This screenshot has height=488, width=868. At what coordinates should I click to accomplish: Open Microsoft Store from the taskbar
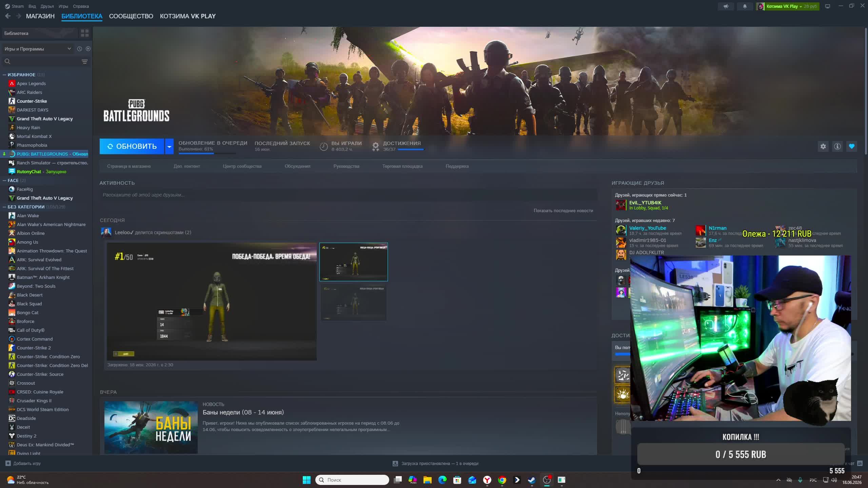[x=457, y=480]
